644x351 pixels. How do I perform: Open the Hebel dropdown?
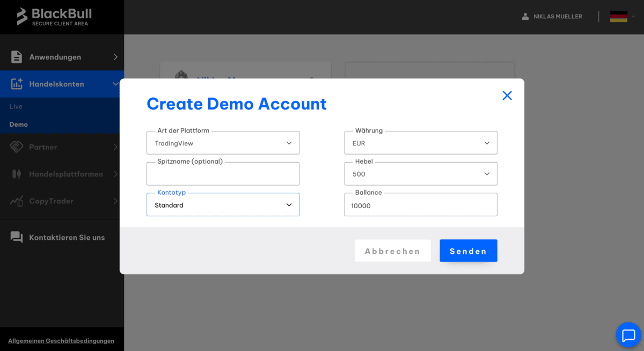click(421, 174)
